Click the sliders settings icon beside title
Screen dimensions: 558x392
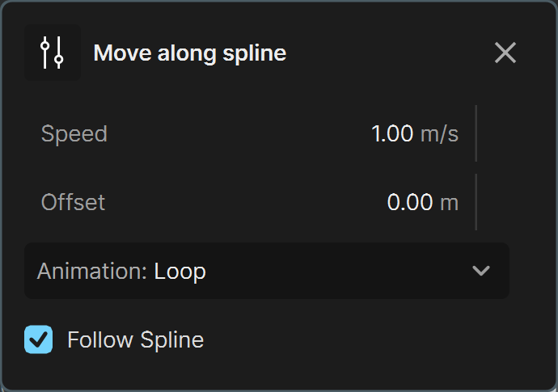pos(53,53)
